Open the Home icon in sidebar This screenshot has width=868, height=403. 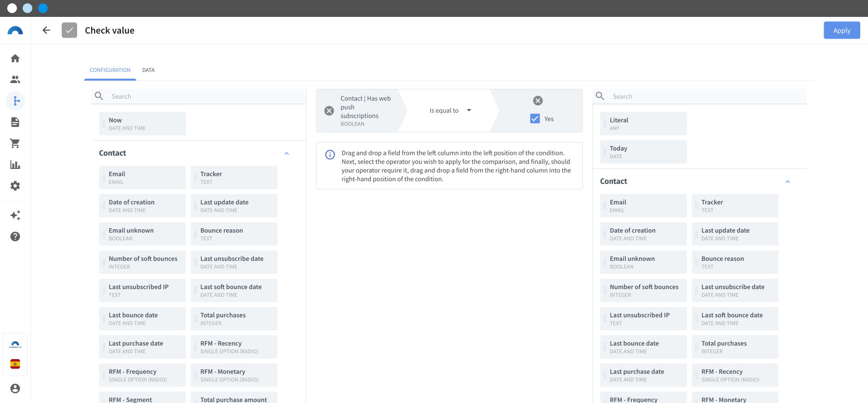pyautogui.click(x=15, y=58)
